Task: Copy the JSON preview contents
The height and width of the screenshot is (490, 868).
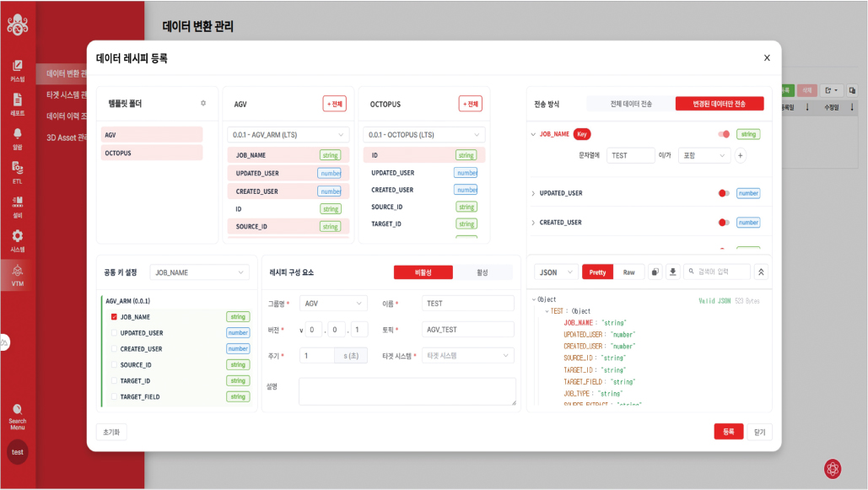Action: pos(655,272)
